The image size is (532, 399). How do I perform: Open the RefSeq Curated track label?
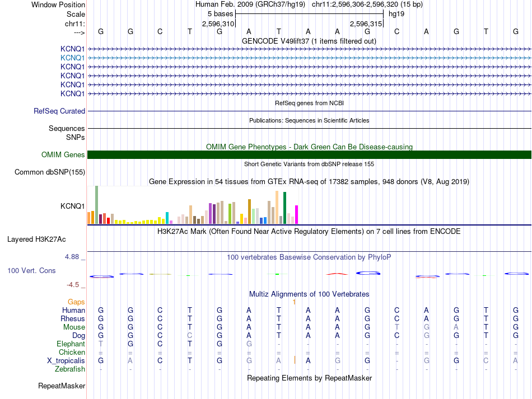coord(59,111)
